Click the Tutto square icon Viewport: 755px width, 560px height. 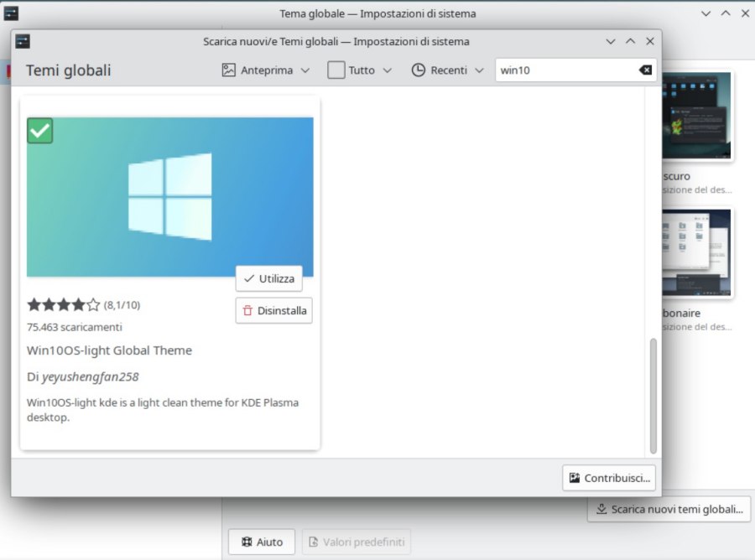(x=336, y=70)
